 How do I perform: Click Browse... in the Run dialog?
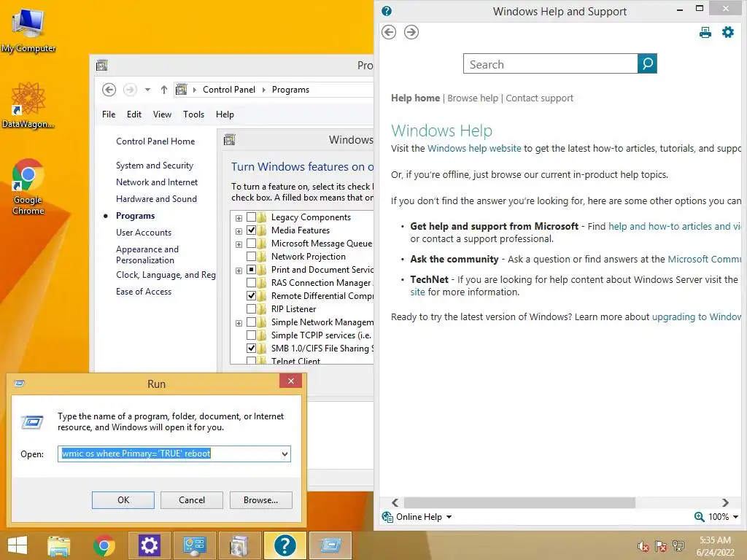pos(260,500)
